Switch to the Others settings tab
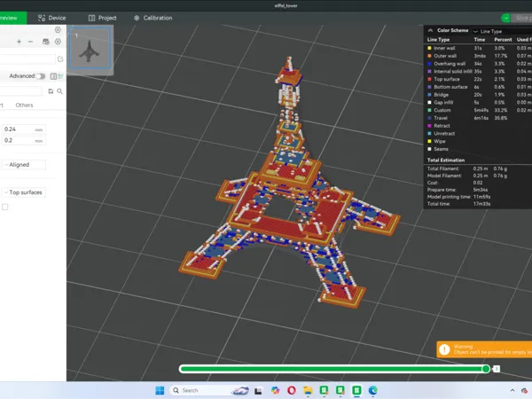The width and height of the screenshot is (532, 399). tap(24, 106)
